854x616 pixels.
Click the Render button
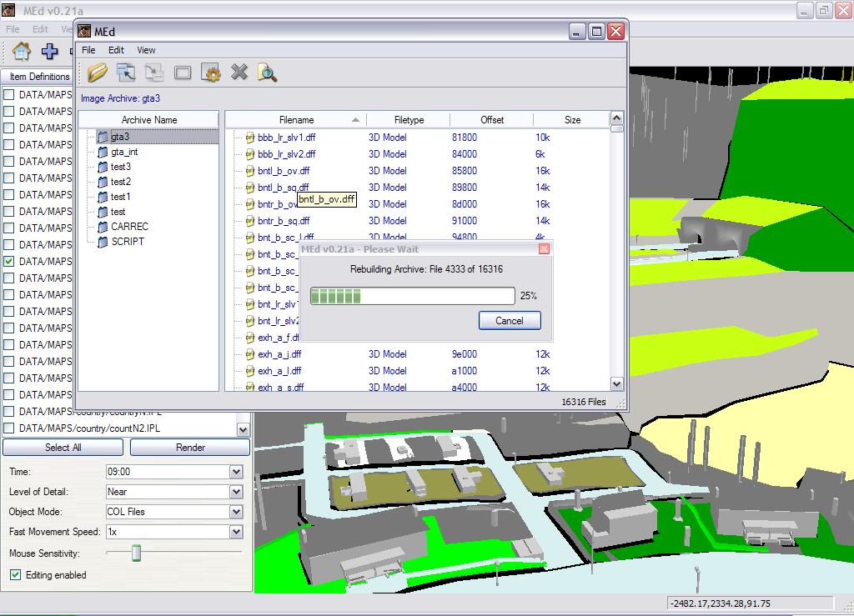pos(190,448)
